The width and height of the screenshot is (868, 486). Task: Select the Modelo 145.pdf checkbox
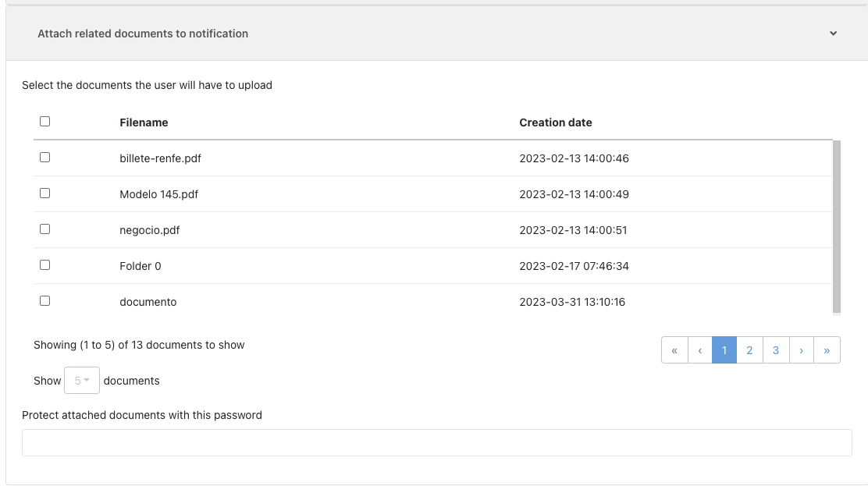click(44, 193)
